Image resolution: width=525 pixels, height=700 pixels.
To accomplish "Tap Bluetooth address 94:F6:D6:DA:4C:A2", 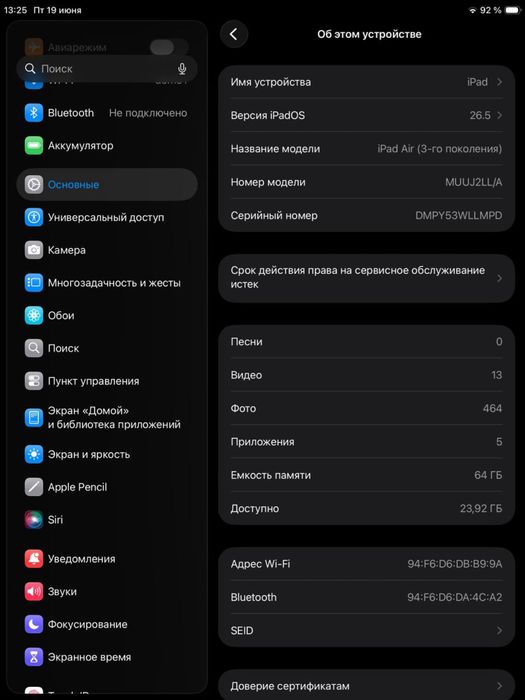I will click(454, 597).
